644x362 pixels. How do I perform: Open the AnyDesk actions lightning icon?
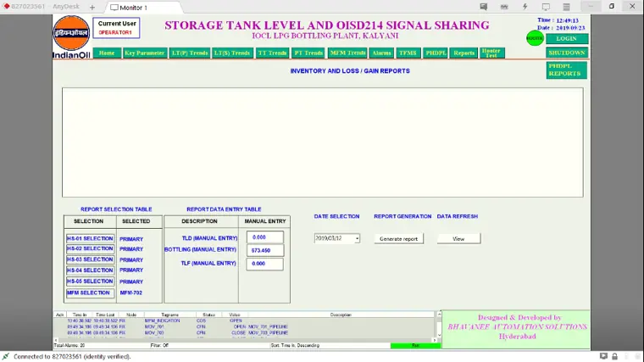click(525, 7)
